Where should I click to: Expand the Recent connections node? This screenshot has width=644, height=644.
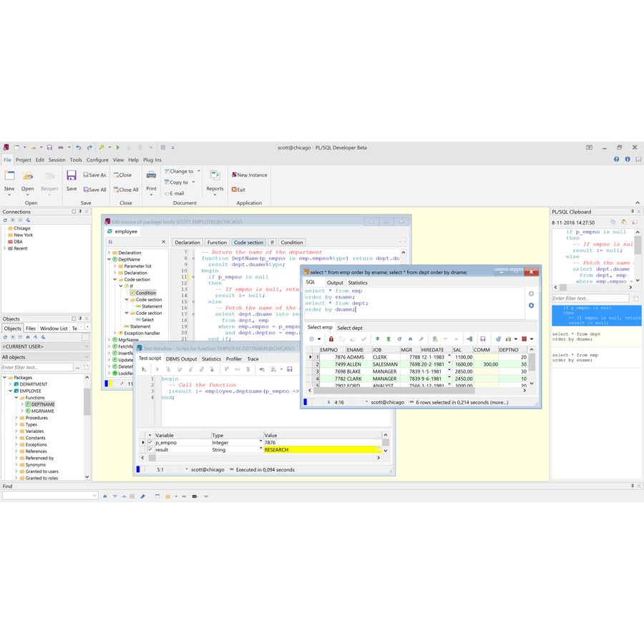[x=5, y=249]
